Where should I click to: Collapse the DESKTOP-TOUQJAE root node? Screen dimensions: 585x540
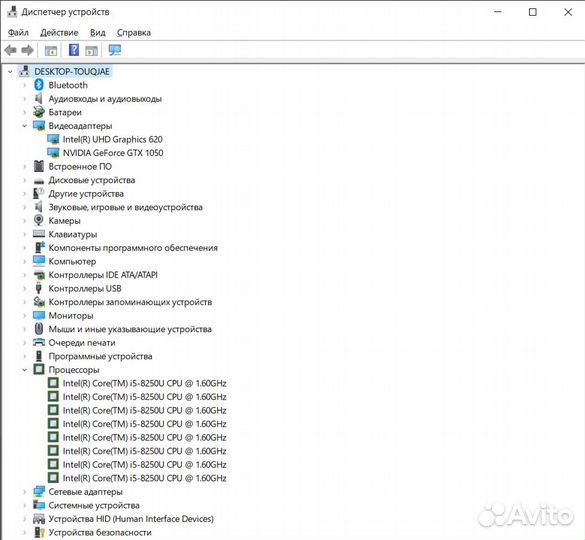tap(10, 71)
